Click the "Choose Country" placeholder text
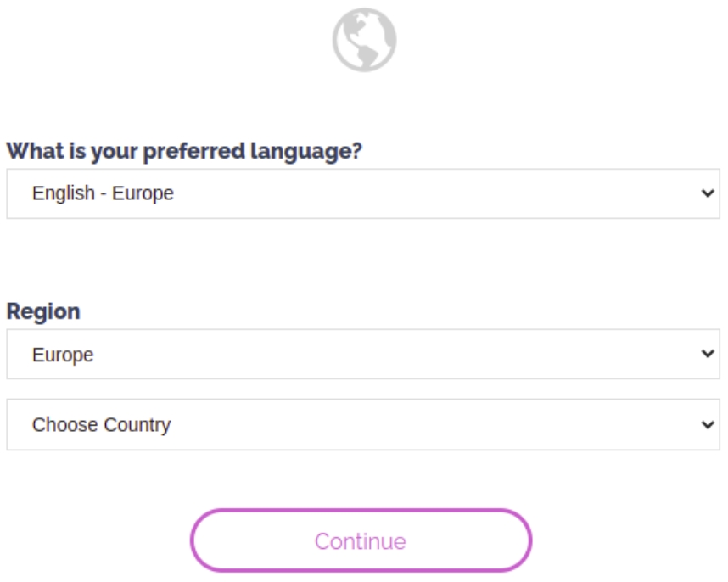Image resolution: width=728 pixels, height=582 pixels. pyautogui.click(x=101, y=424)
